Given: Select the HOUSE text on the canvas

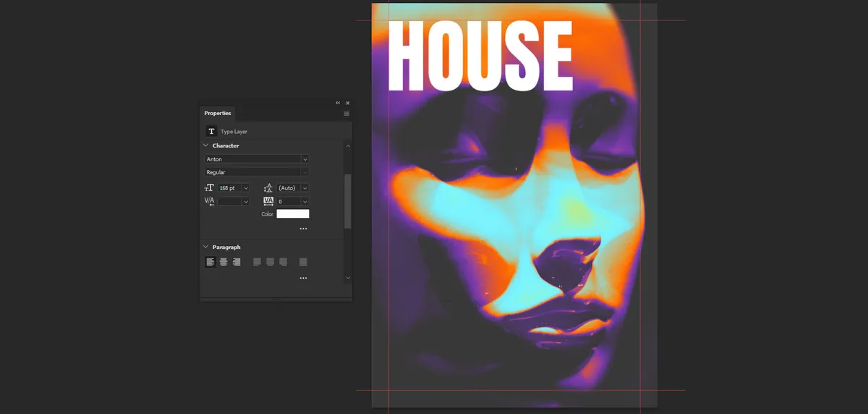Looking at the screenshot, I should (480, 56).
